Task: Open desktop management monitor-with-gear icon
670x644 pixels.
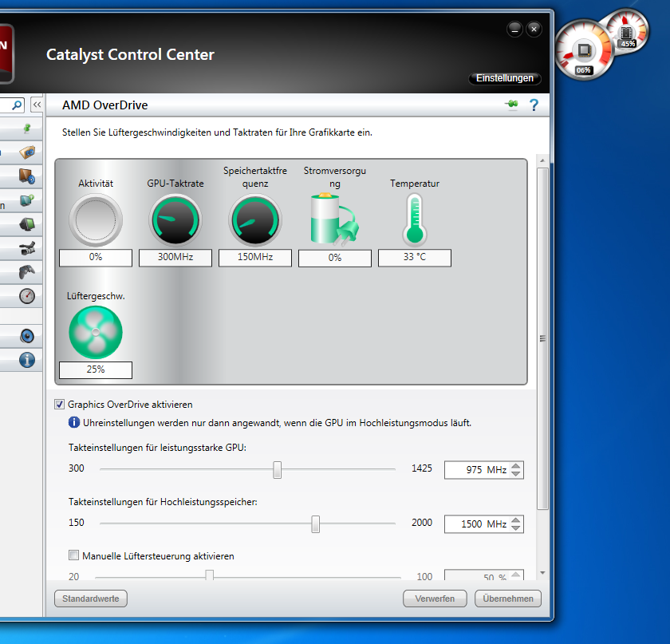Action: click(27, 176)
